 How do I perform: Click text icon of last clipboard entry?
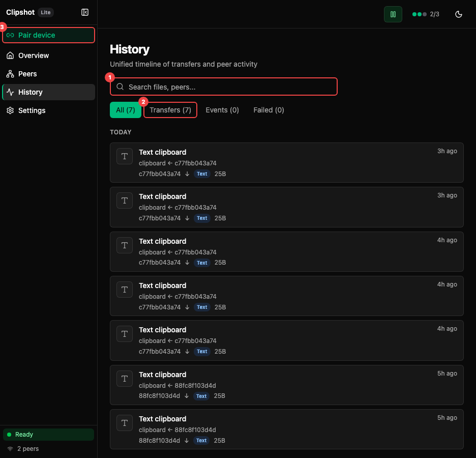[x=125, y=423]
